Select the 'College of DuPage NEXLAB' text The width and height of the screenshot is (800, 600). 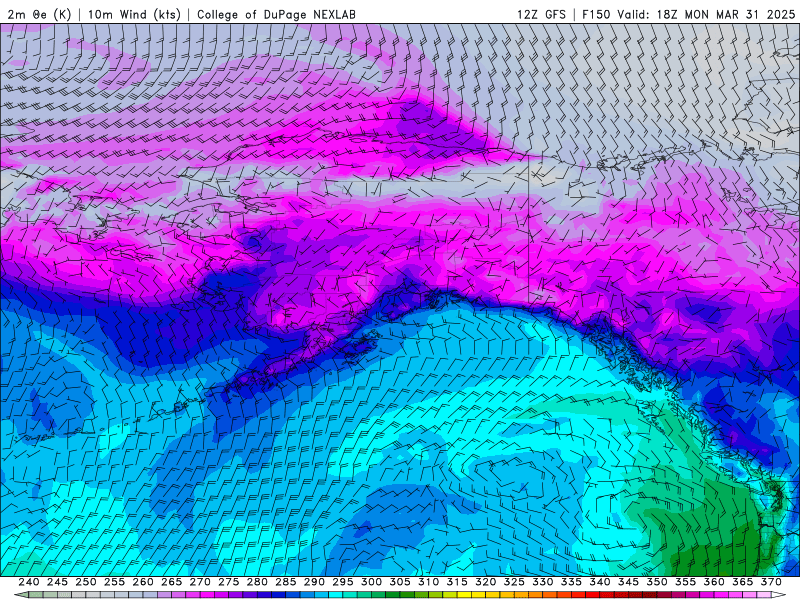pyautogui.click(x=276, y=14)
